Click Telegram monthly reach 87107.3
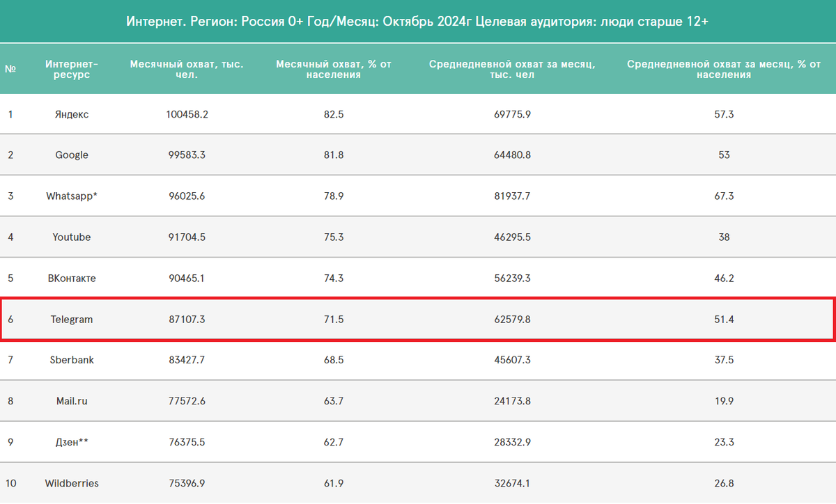The image size is (836, 504). [187, 320]
